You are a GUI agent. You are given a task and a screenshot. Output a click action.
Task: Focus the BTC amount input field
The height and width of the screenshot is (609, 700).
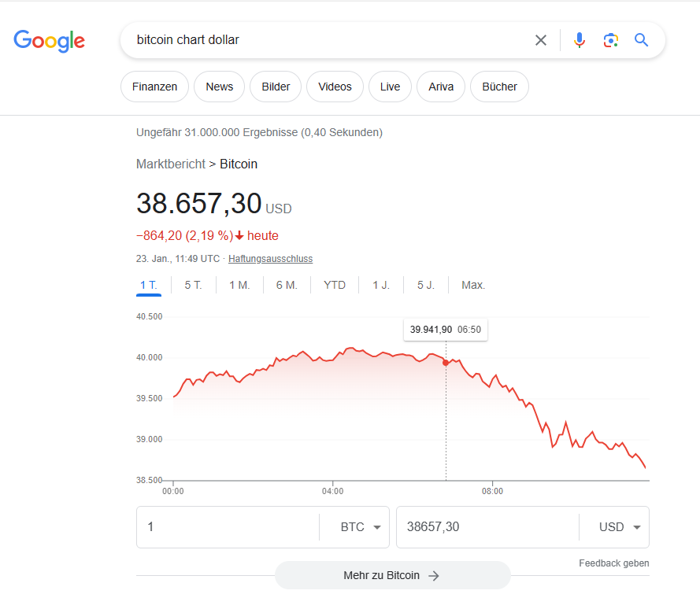[x=228, y=527]
